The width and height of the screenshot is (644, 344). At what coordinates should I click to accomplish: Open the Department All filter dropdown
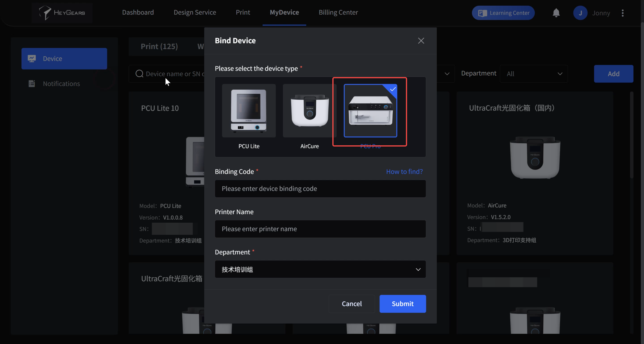534,74
